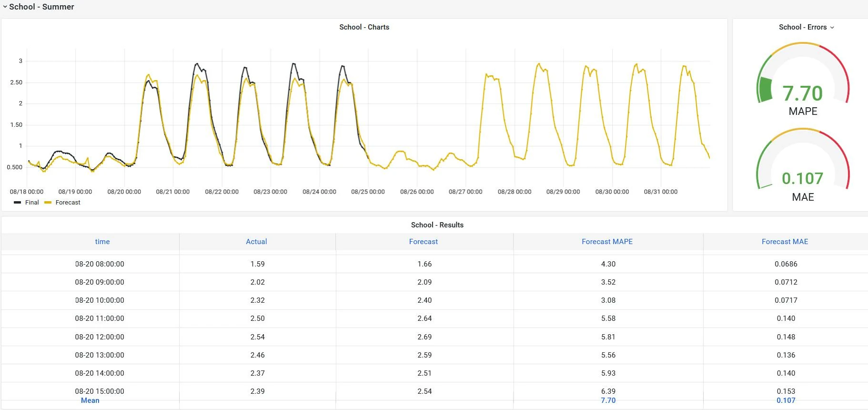This screenshot has height=410, width=868.
Task: Open the School - Results panel title
Action: click(437, 225)
